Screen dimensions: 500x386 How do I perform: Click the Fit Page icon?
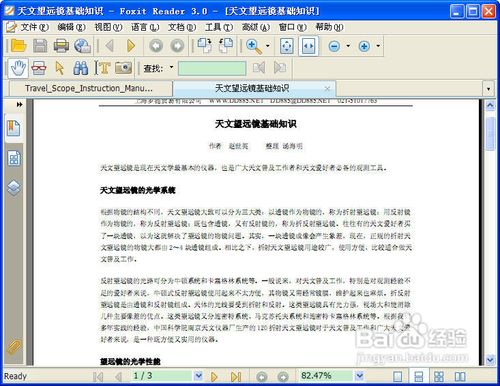[x=287, y=46]
